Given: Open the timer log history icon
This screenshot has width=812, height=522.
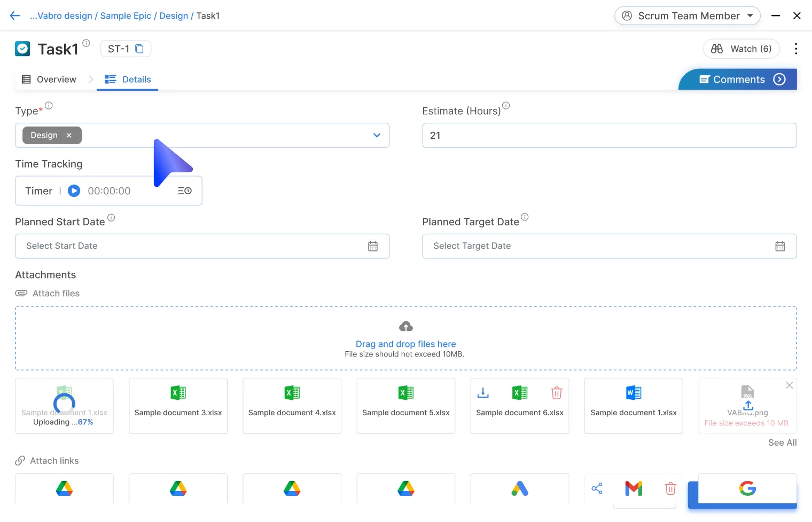Looking at the screenshot, I should [185, 191].
